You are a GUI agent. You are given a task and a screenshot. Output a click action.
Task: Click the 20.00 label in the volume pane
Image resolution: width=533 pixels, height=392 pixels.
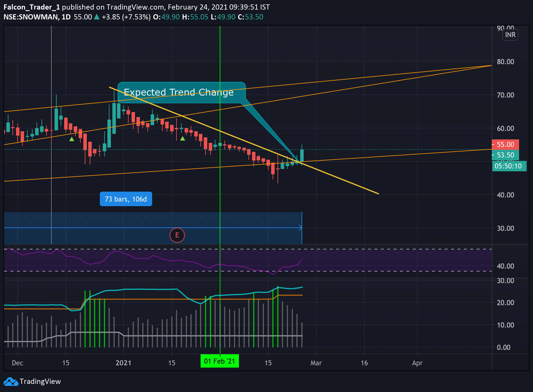pyautogui.click(x=505, y=303)
